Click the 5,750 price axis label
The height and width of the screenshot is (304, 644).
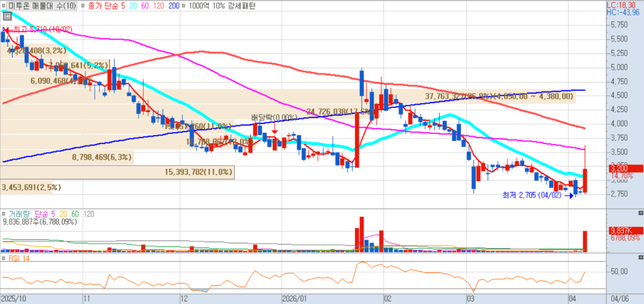click(x=618, y=25)
